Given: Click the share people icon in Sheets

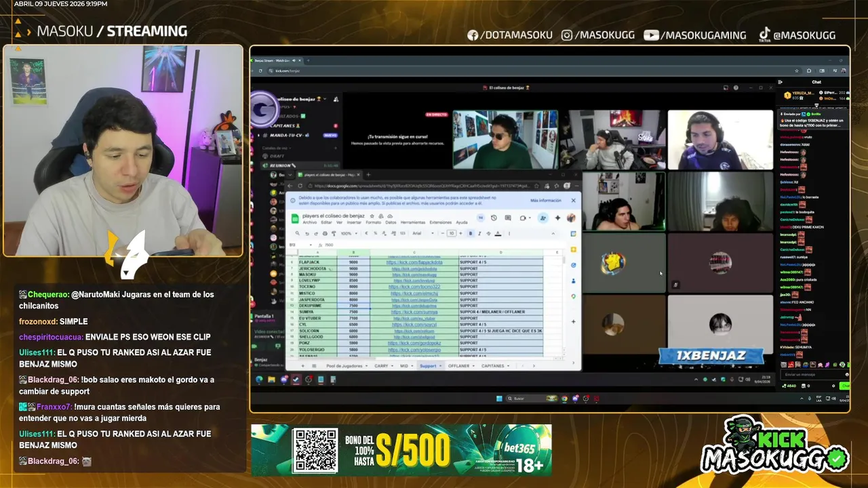Looking at the screenshot, I should tap(542, 218).
